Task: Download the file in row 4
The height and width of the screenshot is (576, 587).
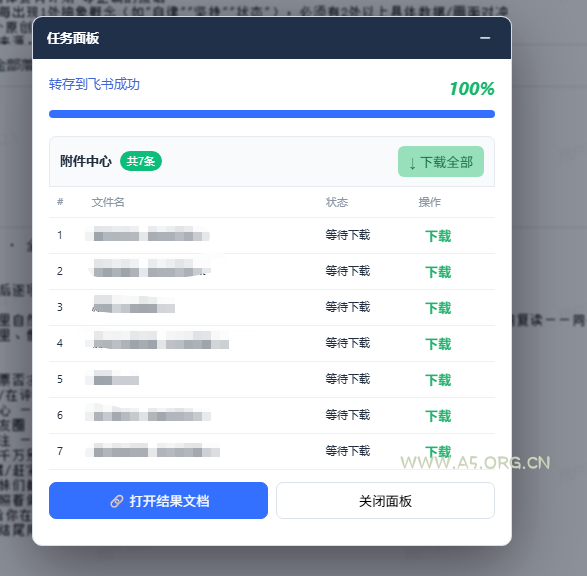Action: [438, 344]
